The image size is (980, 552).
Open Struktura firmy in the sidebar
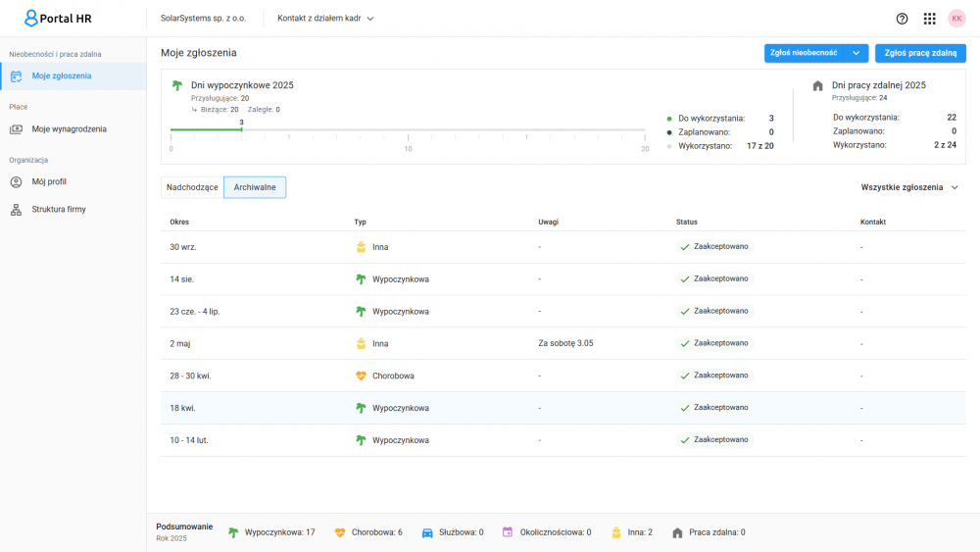[x=58, y=209]
